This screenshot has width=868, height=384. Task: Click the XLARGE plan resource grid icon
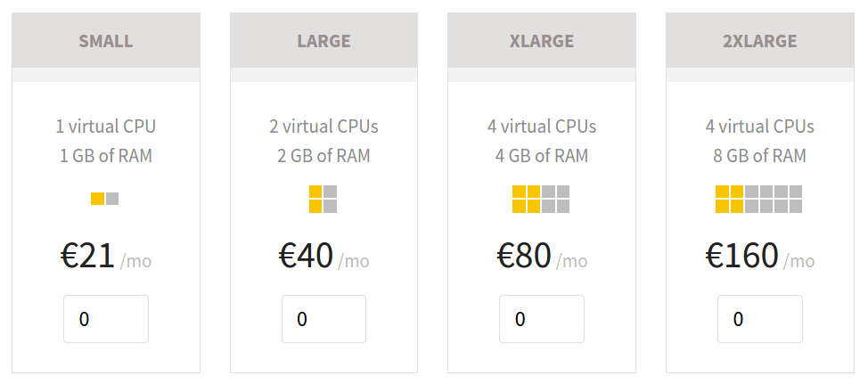(541, 200)
